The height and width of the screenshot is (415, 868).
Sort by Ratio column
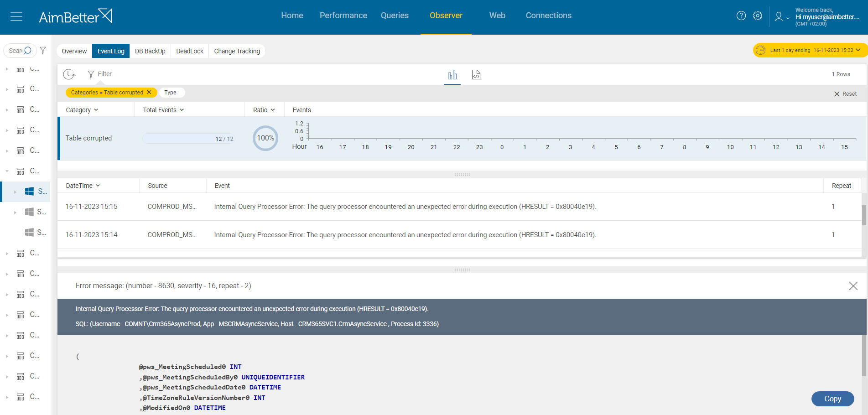[264, 110]
